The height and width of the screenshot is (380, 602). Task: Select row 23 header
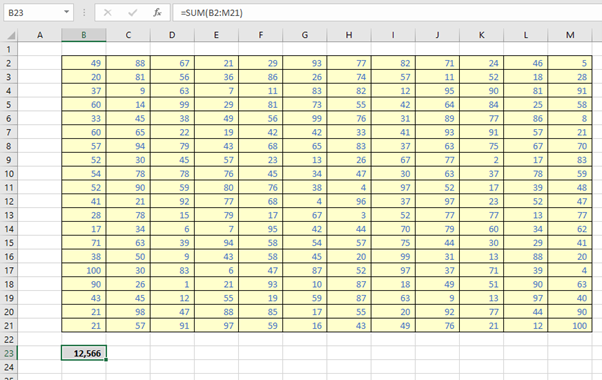click(x=9, y=353)
